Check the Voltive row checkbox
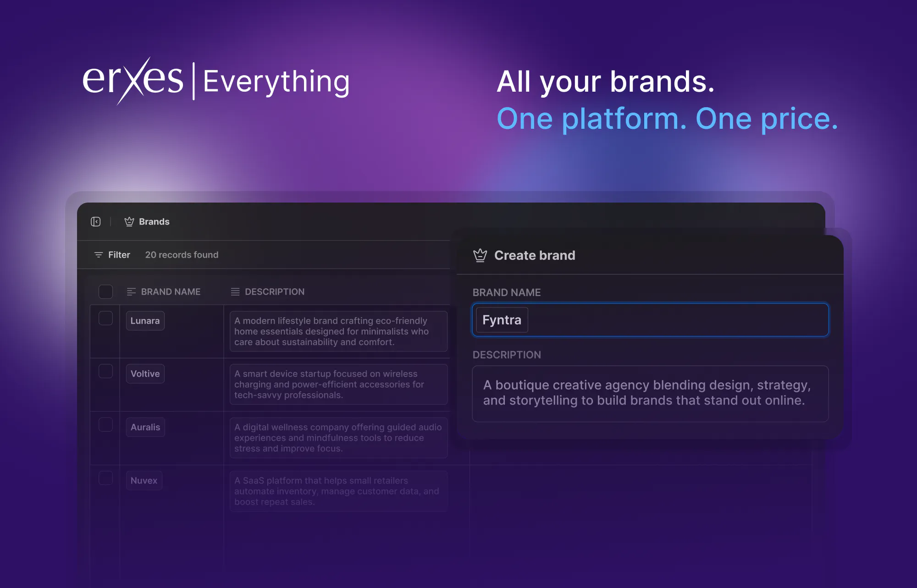917x588 pixels. coord(105,371)
